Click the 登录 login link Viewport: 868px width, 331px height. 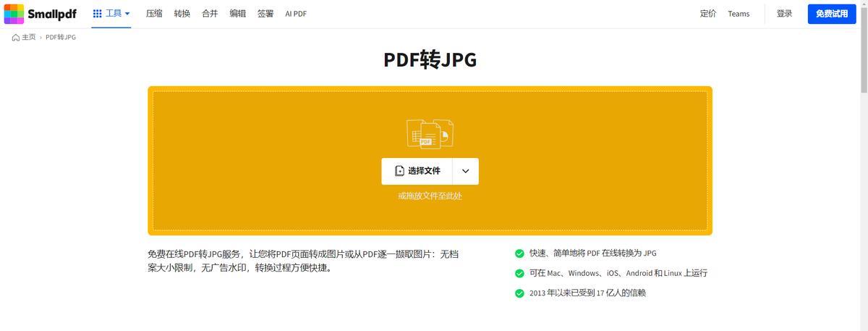(x=784, y=14)
